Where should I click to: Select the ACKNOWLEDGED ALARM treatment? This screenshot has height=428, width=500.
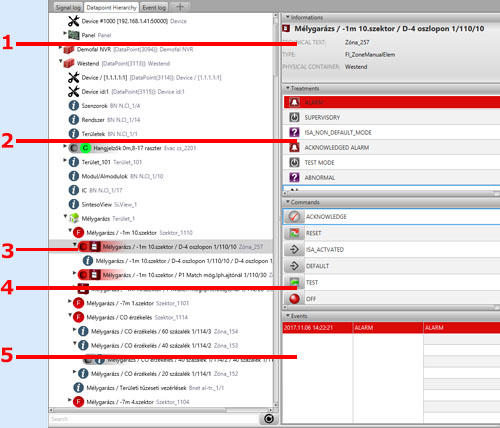click(392, 147)
